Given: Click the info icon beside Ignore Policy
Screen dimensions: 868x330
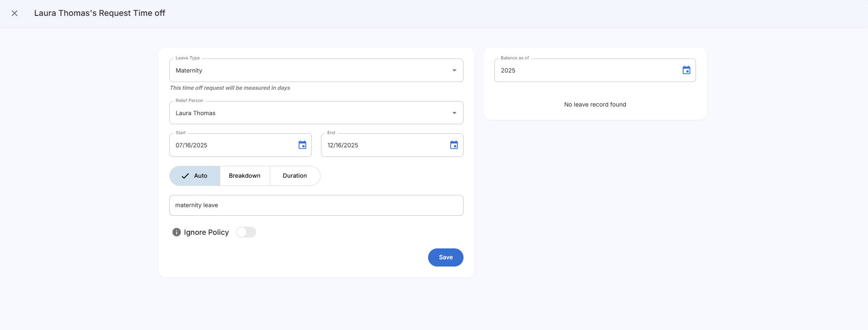Looking at the screenshot, I should click(x=177, y=232).
